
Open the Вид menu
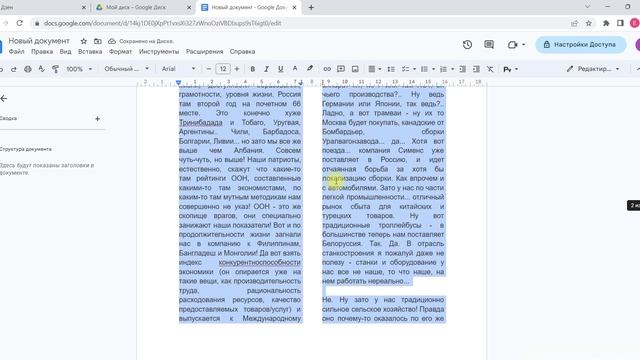[65, 52]
